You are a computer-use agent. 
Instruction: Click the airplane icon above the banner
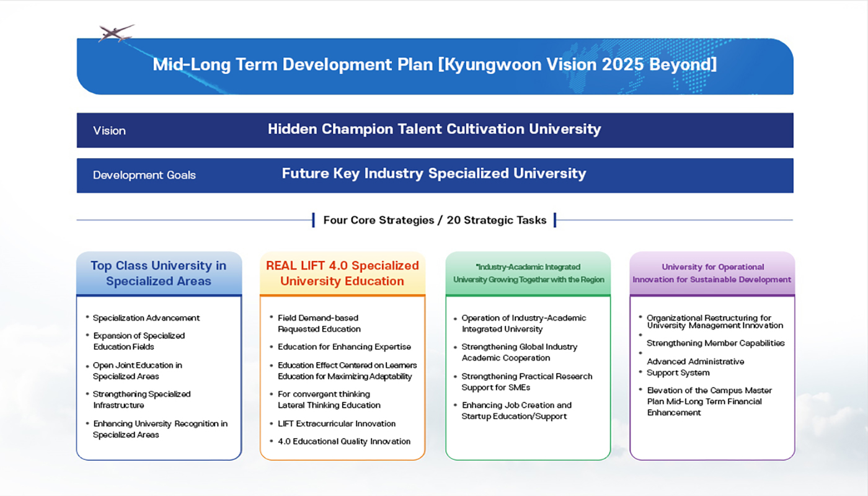point(116,33)
